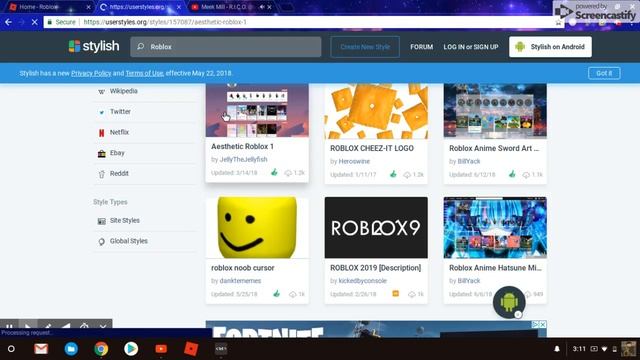Open author dankmemes profile
This screenshot has width=640, height=360.
pyautogui.click(x=240, y=281)
